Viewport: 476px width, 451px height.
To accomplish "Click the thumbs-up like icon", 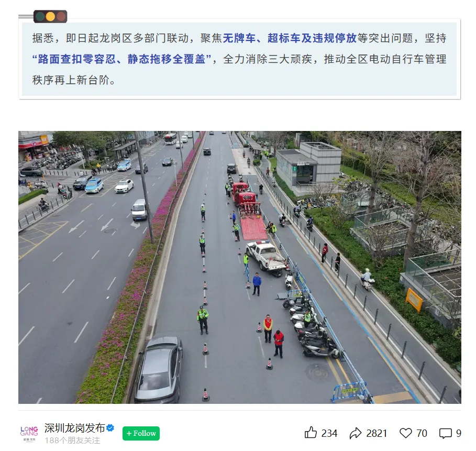I will coord(311,433).
